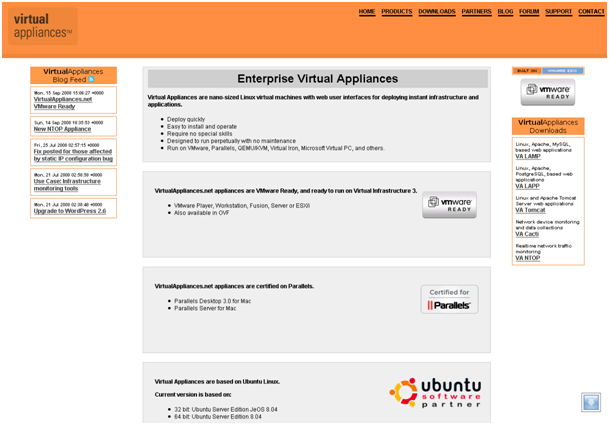Download the VA LAMP appliance
Image resolution: width=609 pixels, height=425 pixels.
(x=527, y=156)
